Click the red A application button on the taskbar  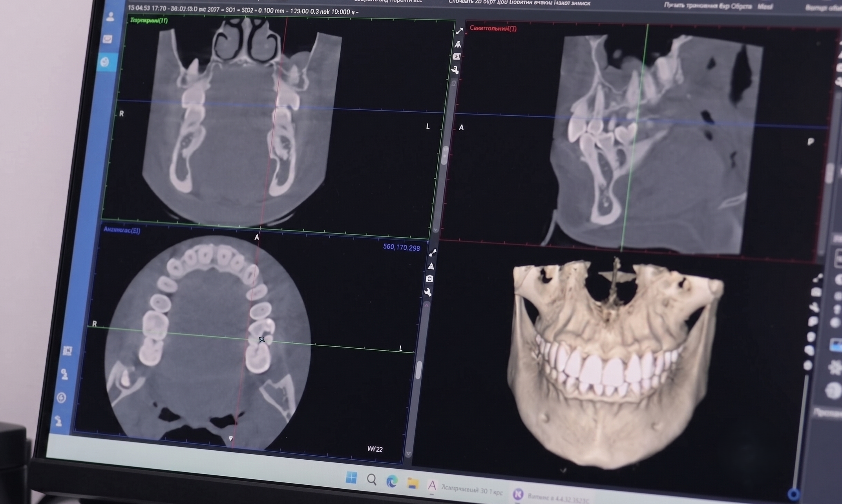(432, 486)
